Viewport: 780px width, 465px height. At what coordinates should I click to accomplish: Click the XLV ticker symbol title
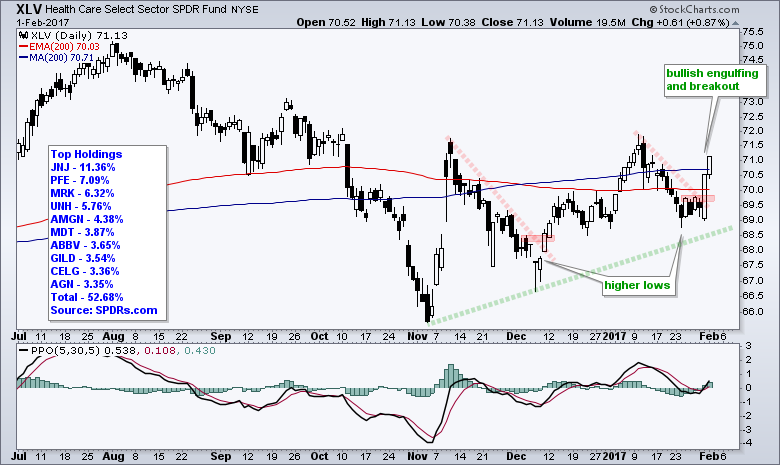point(29,9)
